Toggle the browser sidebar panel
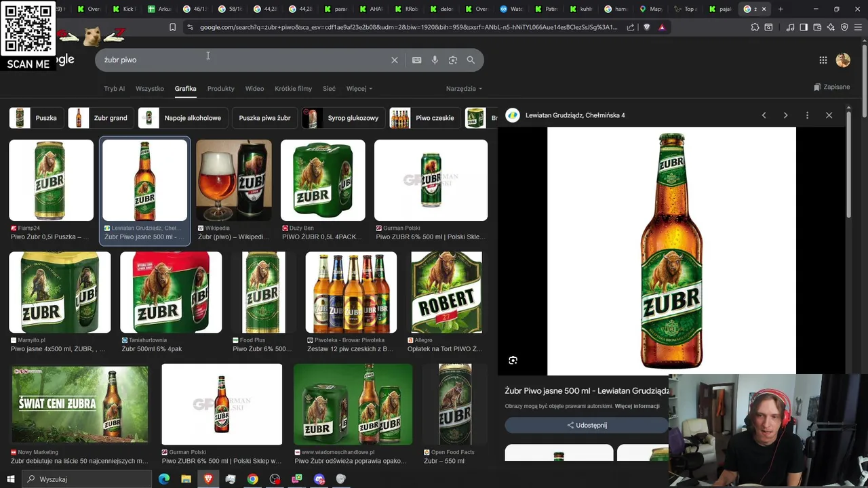Screen dimensions: 868x488 click(804, 27)
